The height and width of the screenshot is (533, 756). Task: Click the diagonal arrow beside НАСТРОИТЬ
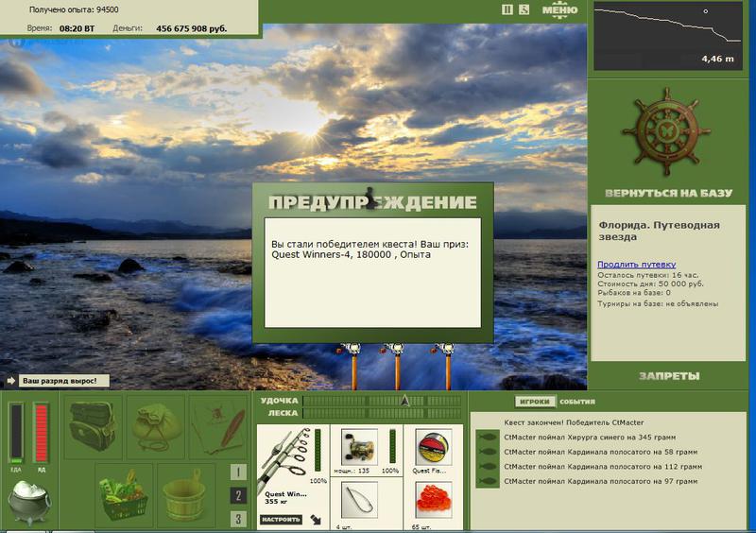tap(316, 520)
